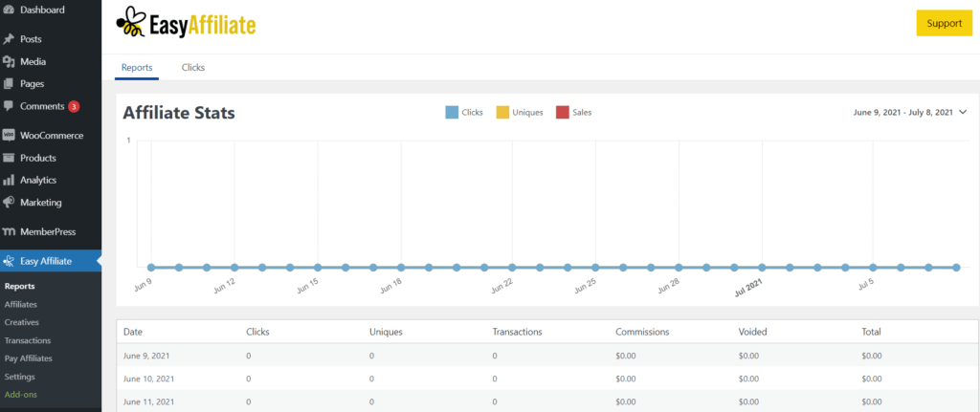980x412 pixels.
Task: Click the Analytics bar chart icon
Action: (x=9, y=180)
